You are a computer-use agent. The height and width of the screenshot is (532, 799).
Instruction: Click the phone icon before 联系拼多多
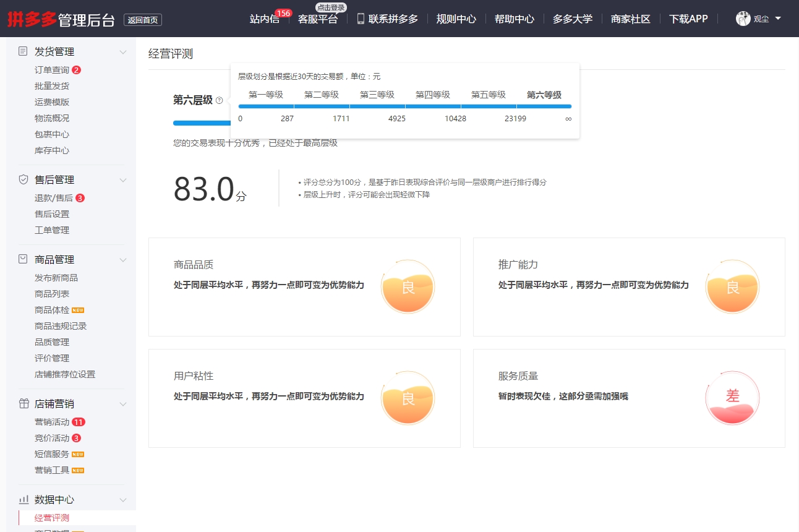(x=361, y=19)
